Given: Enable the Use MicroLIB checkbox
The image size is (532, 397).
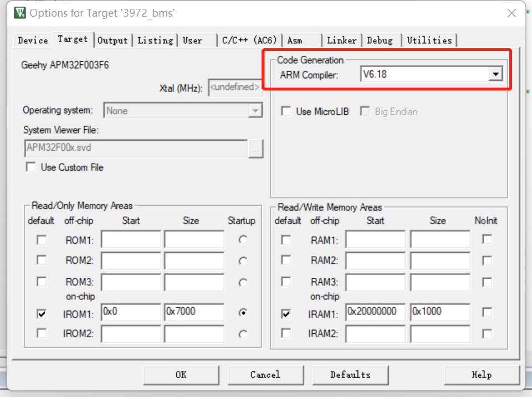Looking at the screenshot, I should click(286, 111).
